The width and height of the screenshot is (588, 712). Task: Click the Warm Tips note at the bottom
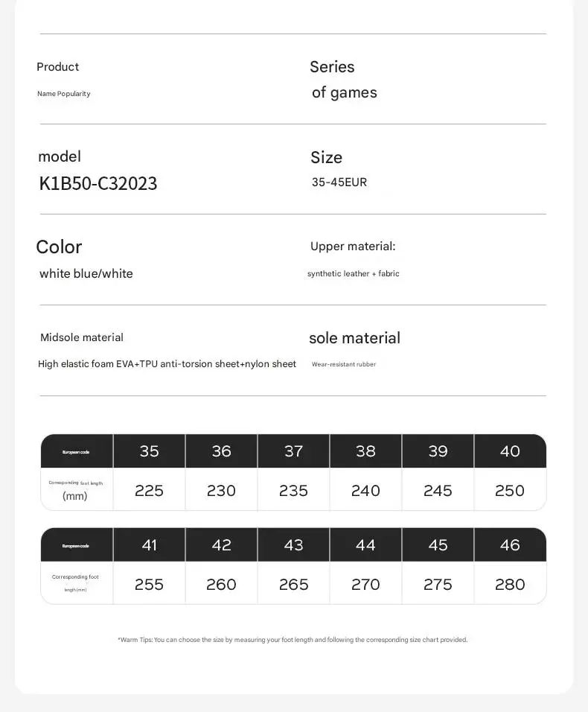[293, 639]
